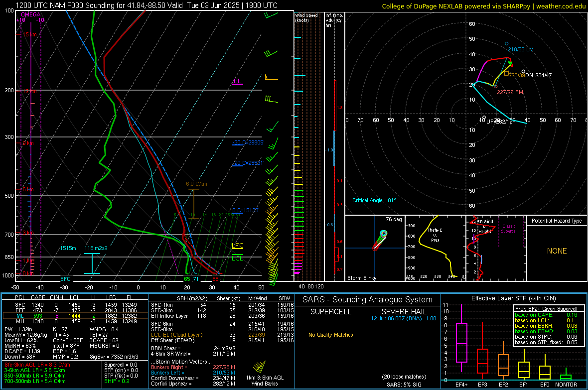Image resolution: width=588 pixels, height=390 pixels.
Task: Click the 76 deg slinky tilt value
Action: coord(394,219)
